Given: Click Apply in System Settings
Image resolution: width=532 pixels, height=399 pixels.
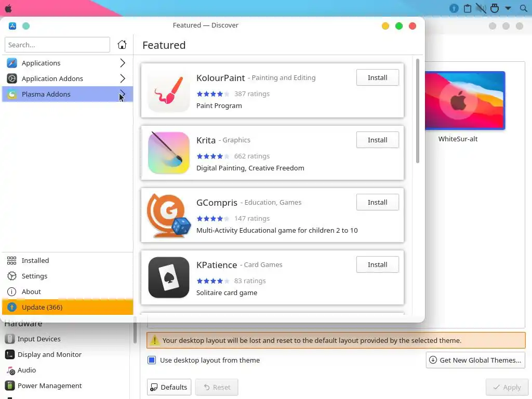Looking at the screenshot, I should pos(507,387).
